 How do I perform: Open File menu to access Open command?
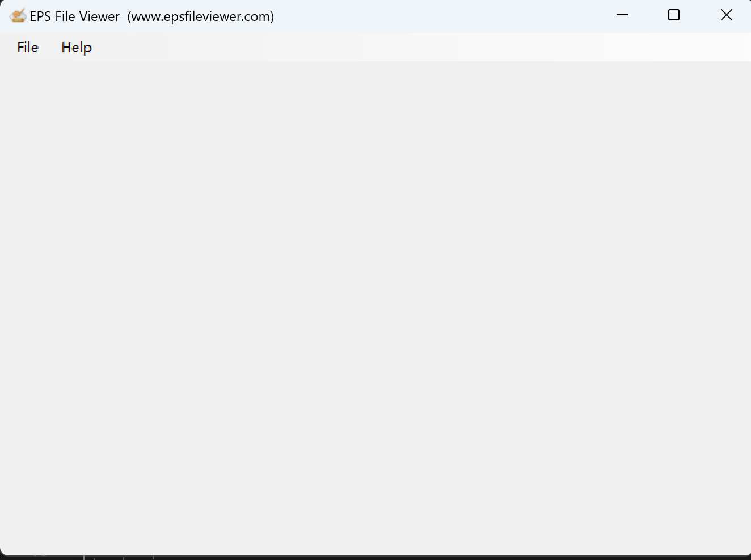pyautogui.click(x=27, y=48)
